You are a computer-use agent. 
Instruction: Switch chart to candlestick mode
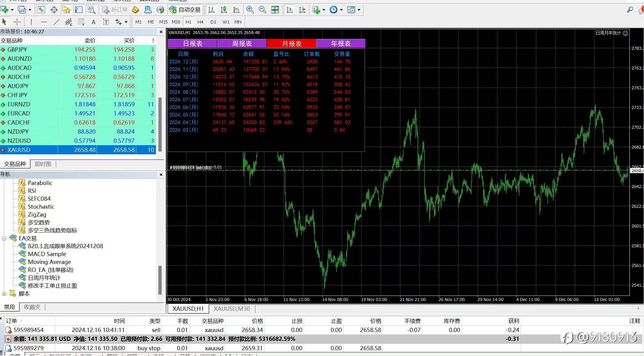point(224,10)
